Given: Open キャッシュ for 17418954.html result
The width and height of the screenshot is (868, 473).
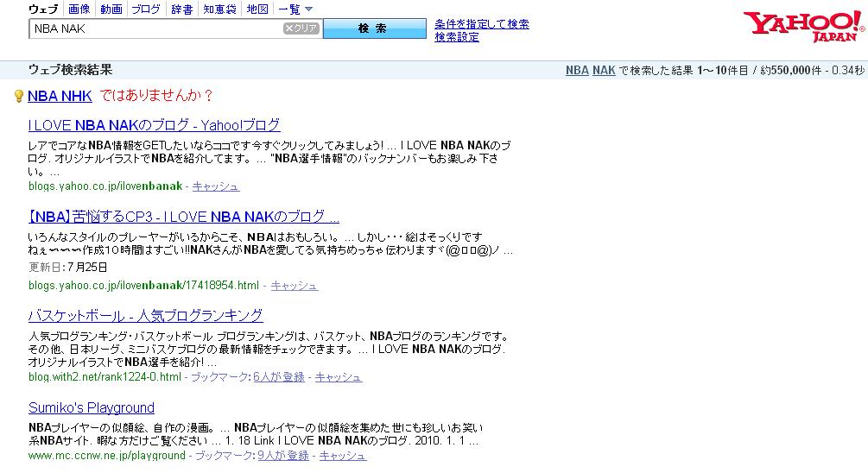Looking at the screenshot, I should point(295,286).
